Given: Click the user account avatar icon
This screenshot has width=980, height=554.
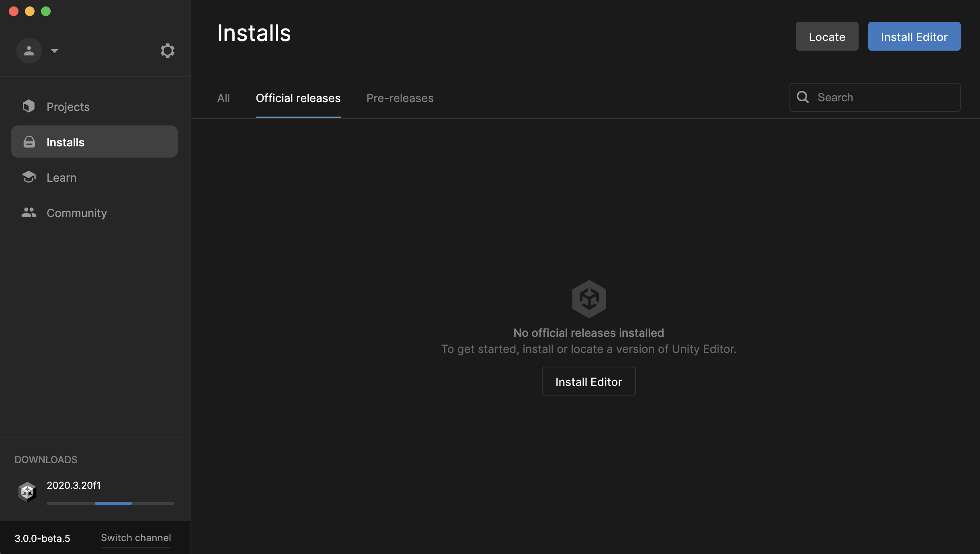Looking at the screenshot, I should coord(29,51).
